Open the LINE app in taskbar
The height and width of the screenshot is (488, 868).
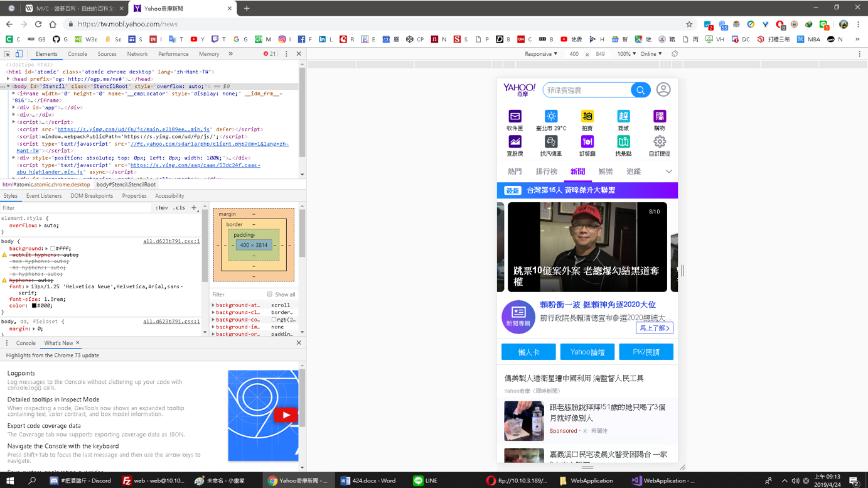pos(425,480)
